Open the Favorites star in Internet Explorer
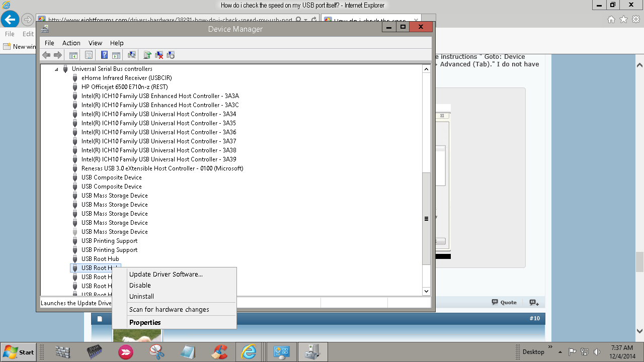 pyautogui.click(x=623, y=20)
